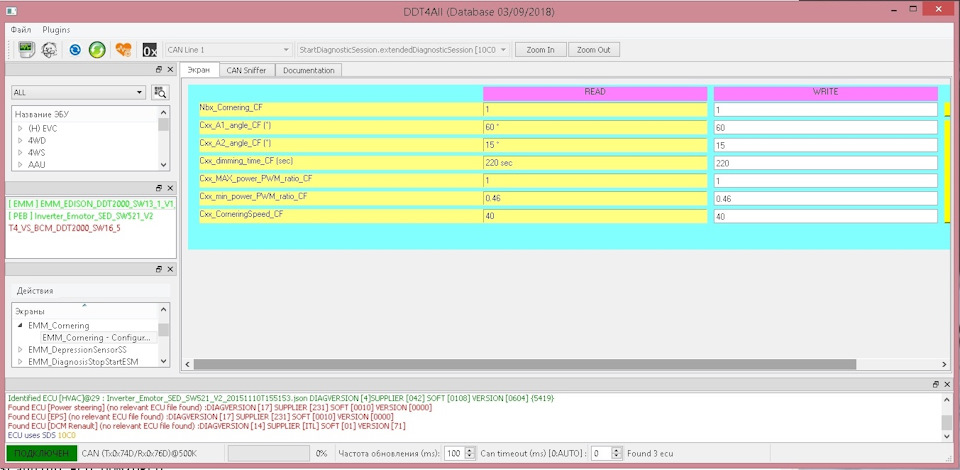Click the Cxx_MAX_power_PWM_ratio_CF write field

click(x=825, y=181)
